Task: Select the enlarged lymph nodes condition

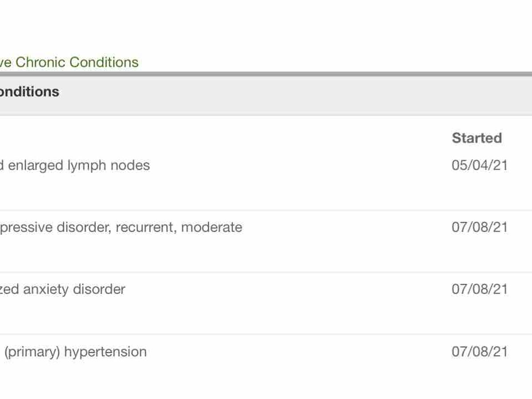Action: coord(74,165)
